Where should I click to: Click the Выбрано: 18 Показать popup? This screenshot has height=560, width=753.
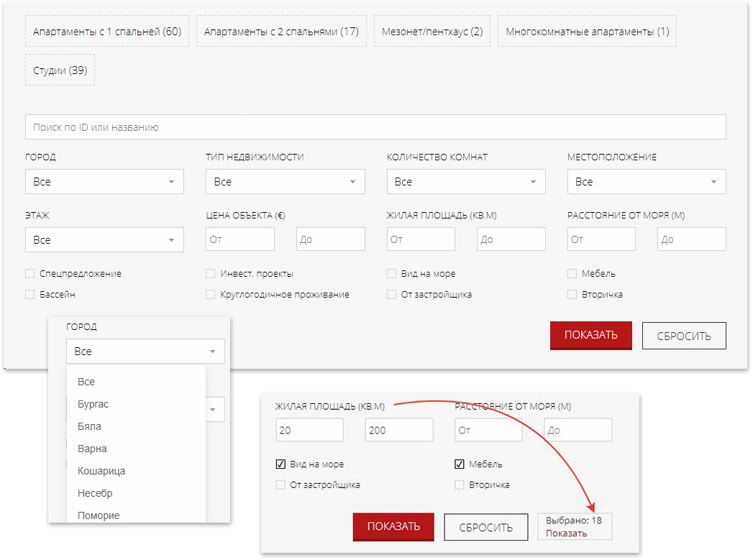click(574, 526)
